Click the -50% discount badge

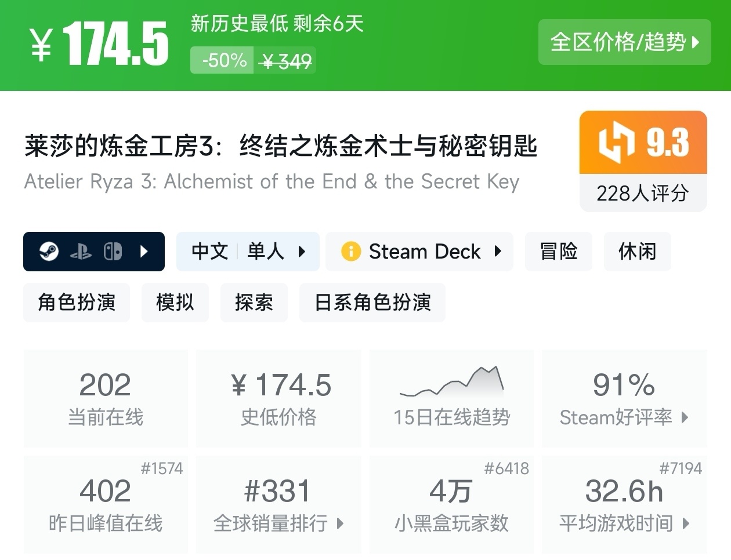click(x=222, y=60)
